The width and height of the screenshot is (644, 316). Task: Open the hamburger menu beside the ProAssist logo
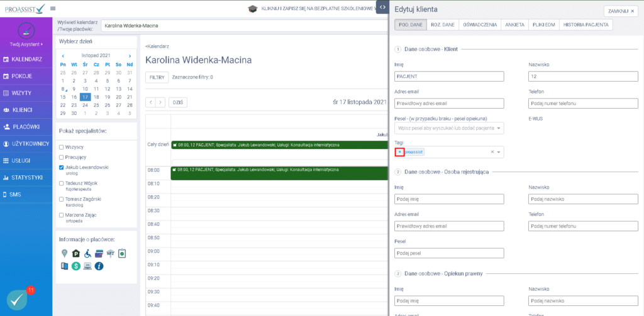pos(52,8)
